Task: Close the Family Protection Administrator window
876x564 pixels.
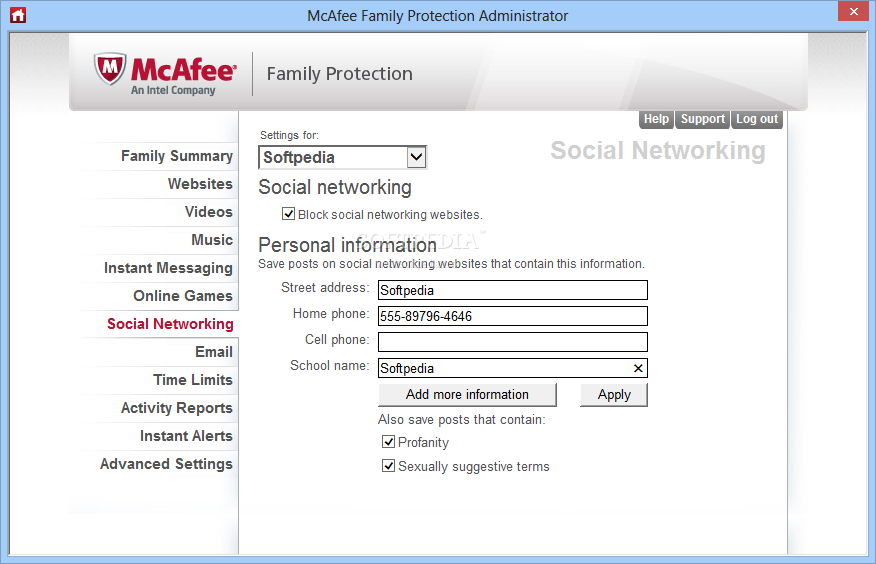Action: 854,11
